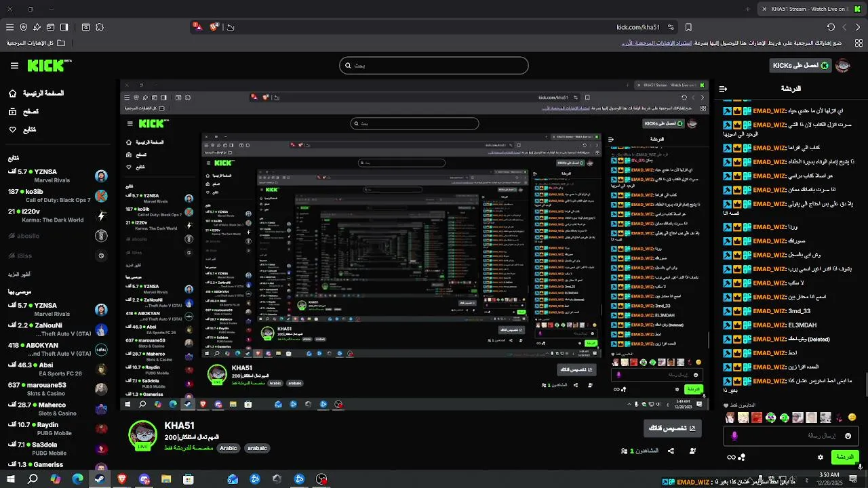This screenshot has height=488, width=868.
Task: Click browser back arrow
Action: coord(858,27)
